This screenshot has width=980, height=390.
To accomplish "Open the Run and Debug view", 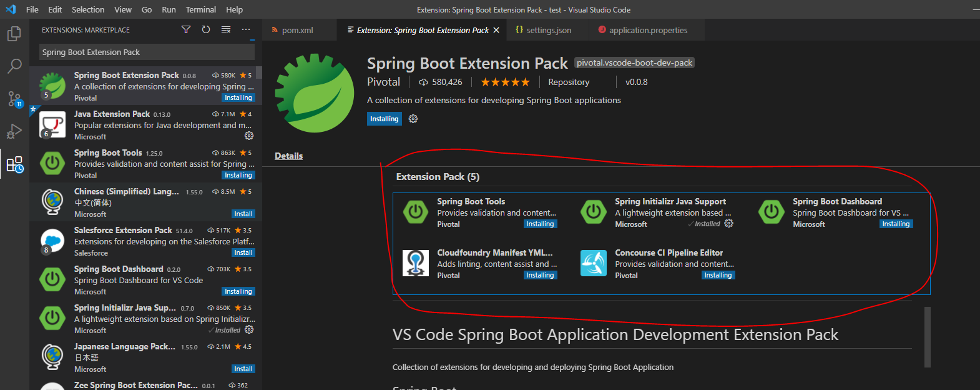I will (x=14, y=131).
